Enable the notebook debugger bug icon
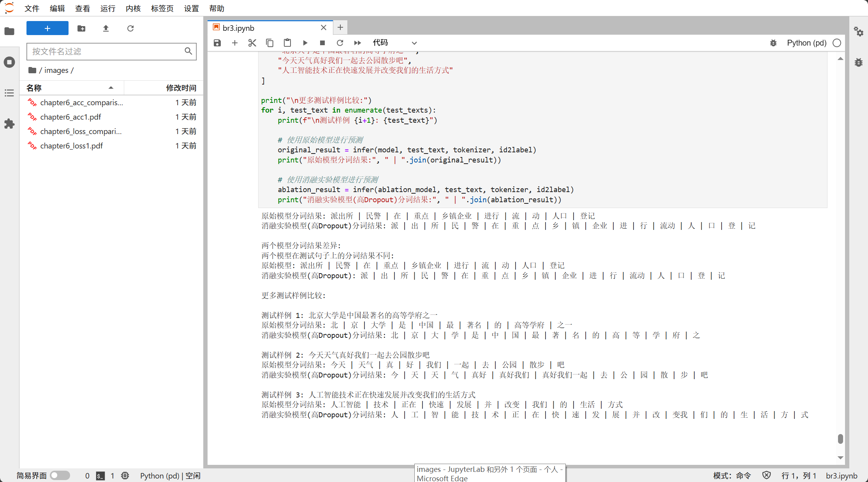868x482 pixels. point(773,43)
